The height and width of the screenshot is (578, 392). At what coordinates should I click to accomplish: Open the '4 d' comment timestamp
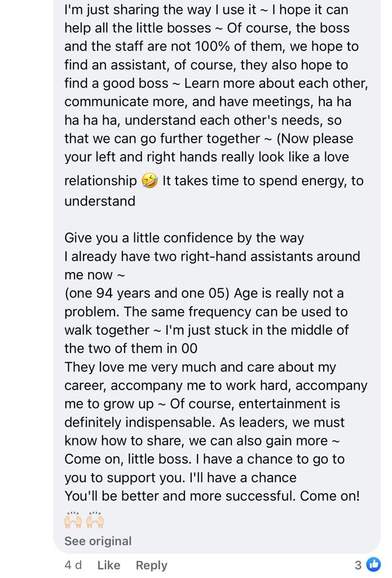tap(73, 564)
